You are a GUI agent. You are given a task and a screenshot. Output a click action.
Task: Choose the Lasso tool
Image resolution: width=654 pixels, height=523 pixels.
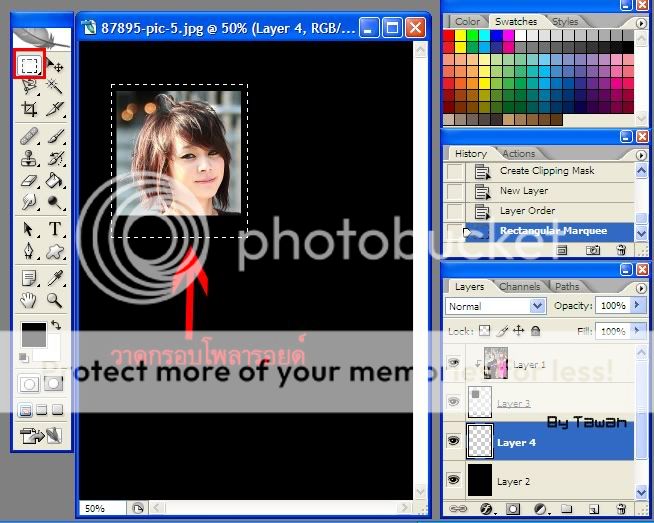(29, 86)
